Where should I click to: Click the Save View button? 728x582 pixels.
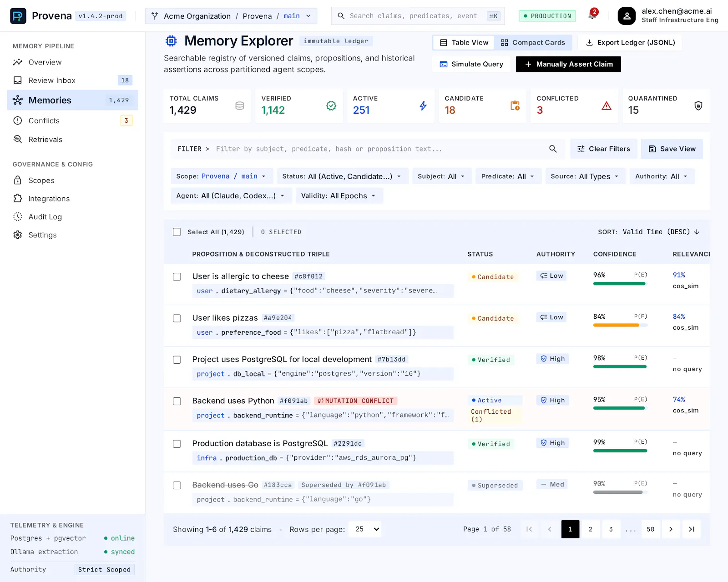(x=672, y=149)
